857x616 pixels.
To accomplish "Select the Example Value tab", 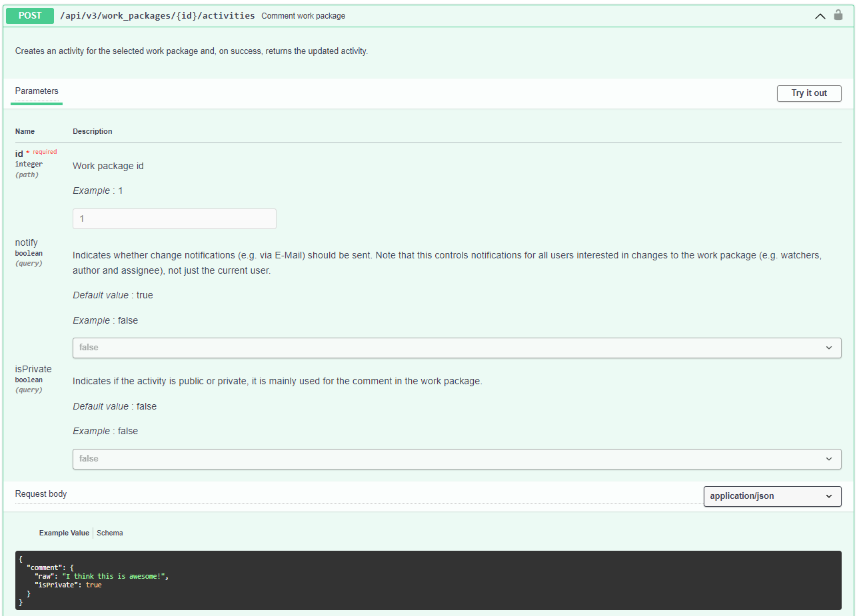I will tap(64, 533).
